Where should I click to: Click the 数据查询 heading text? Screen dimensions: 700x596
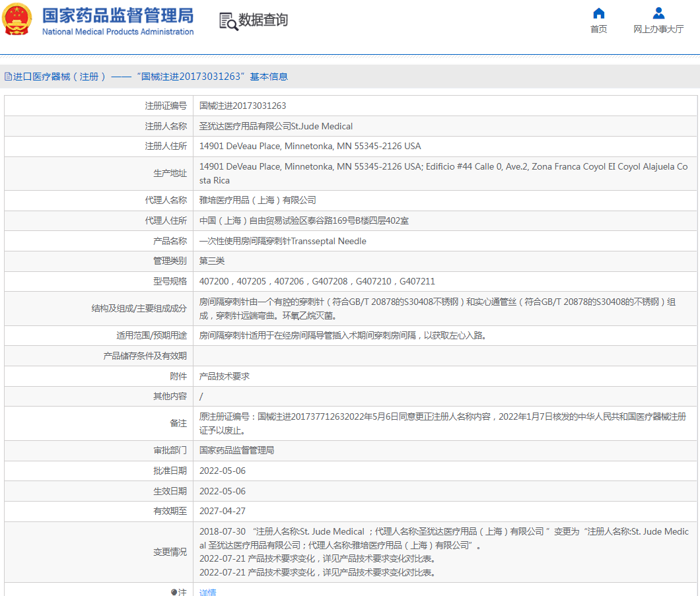point(263,20)
